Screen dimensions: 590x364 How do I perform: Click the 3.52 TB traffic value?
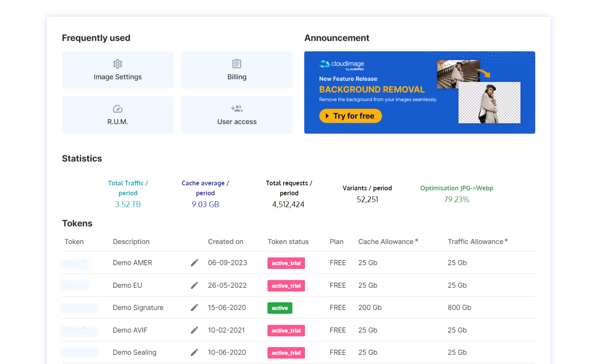[x=128, y=205]
